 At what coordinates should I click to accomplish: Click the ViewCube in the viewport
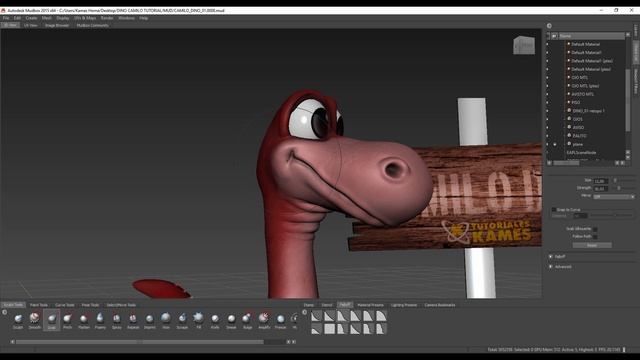point(524,45)
